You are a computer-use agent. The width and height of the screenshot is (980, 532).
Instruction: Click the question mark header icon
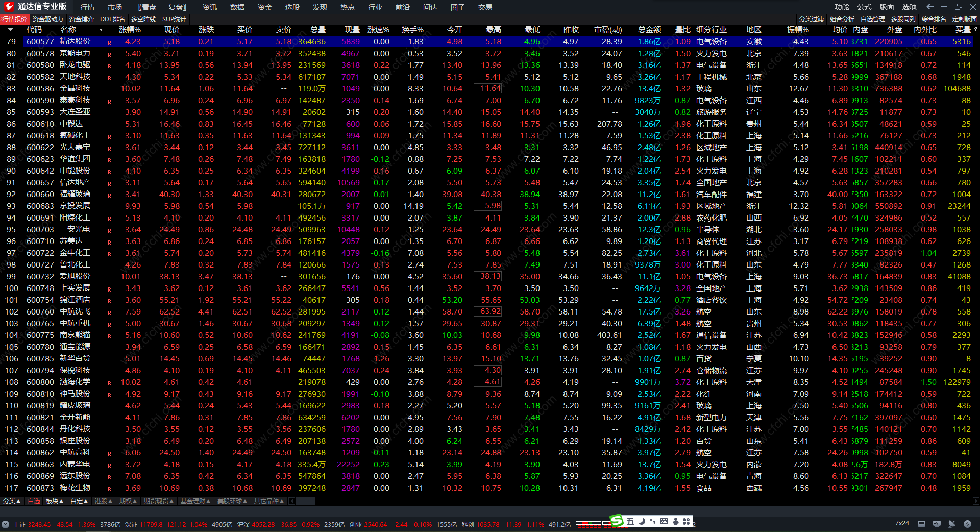(976, 30)
